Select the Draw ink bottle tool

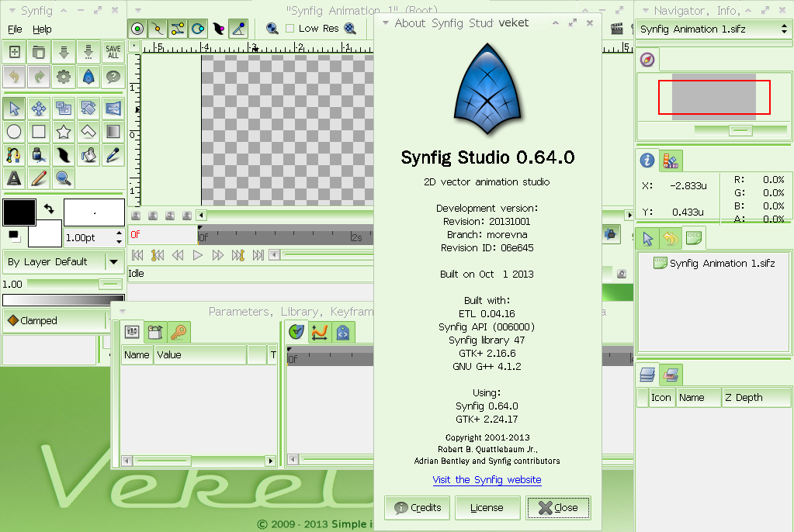39,155
